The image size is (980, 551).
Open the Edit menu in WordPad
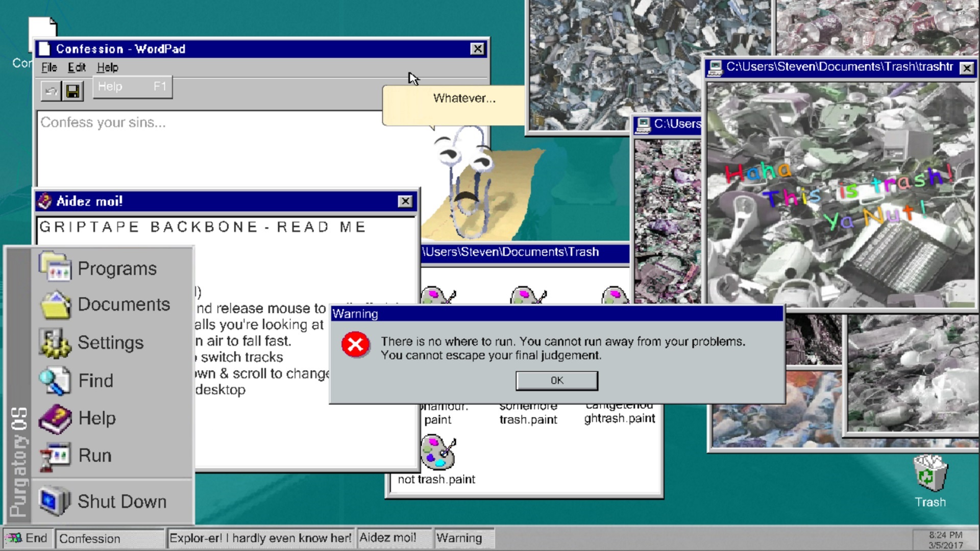77,67
